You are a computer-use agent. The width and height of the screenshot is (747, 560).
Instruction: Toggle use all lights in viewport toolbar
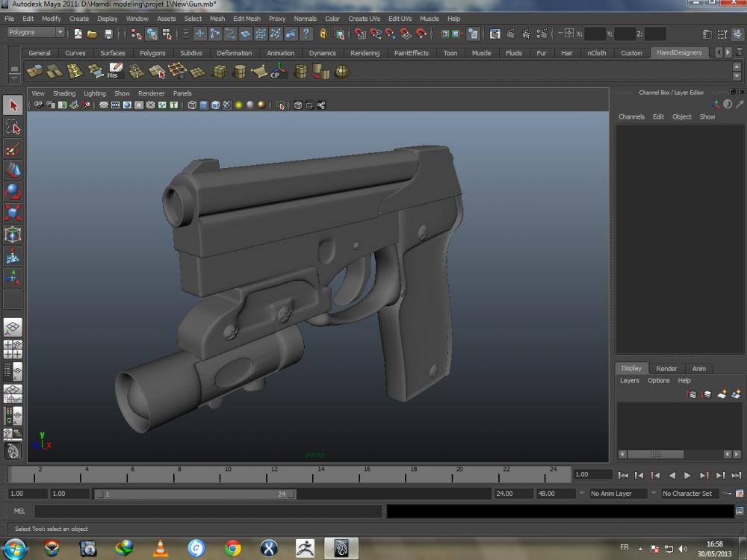238,105
